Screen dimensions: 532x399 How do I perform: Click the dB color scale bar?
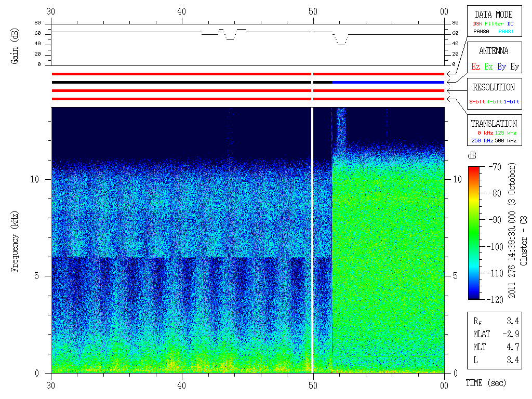coord(474,233)
